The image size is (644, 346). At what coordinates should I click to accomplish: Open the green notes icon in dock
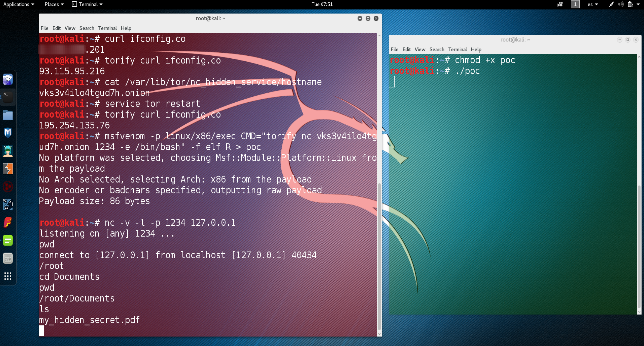click(x=8, y=240)
